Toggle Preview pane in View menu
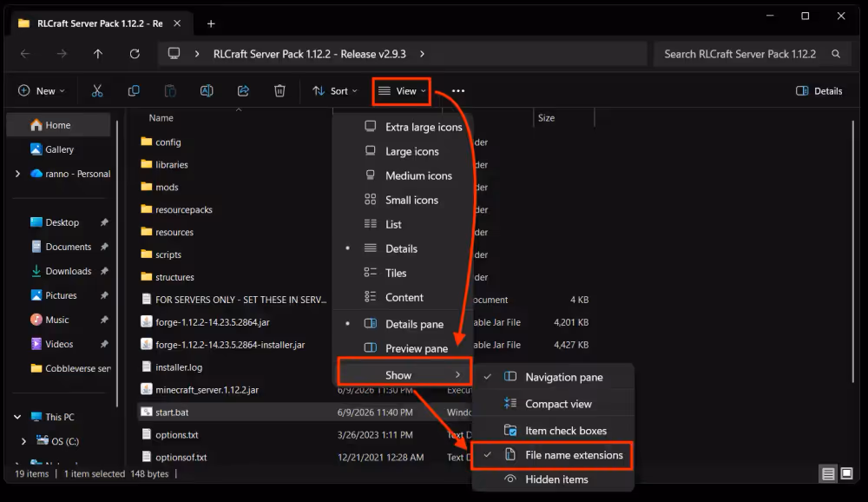 (x=403, y=348)
